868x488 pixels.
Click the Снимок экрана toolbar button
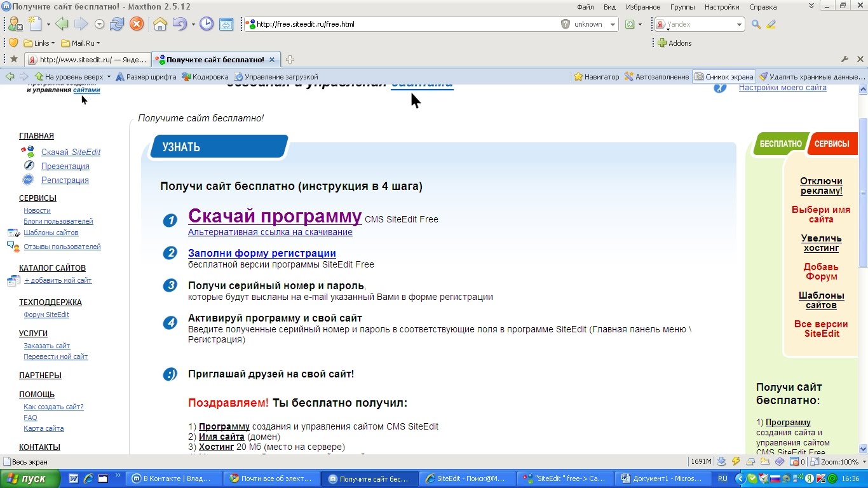pos(724,76)
